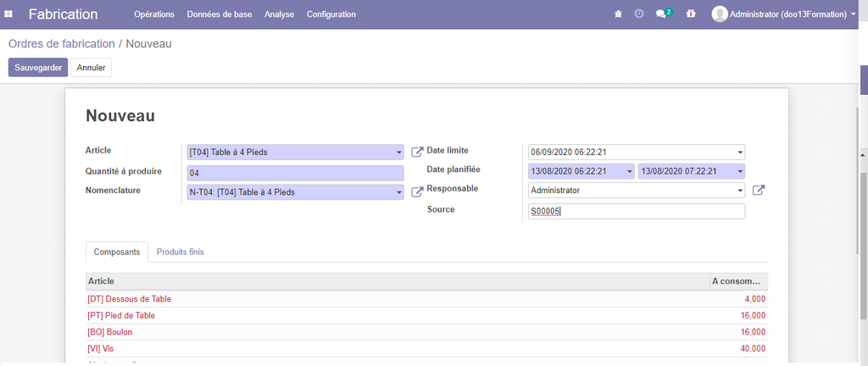
Task: Open the activities clock icon
Action: (x=639, y=14)
